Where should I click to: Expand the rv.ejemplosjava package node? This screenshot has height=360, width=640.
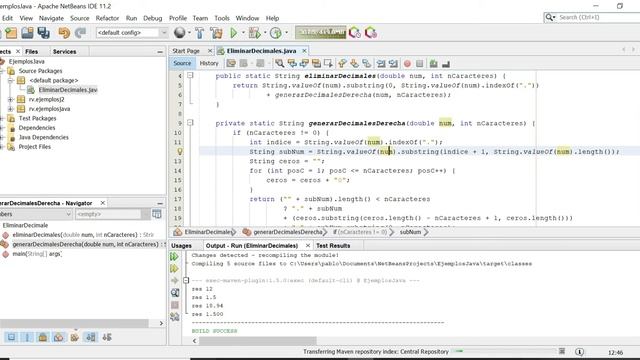11,109
